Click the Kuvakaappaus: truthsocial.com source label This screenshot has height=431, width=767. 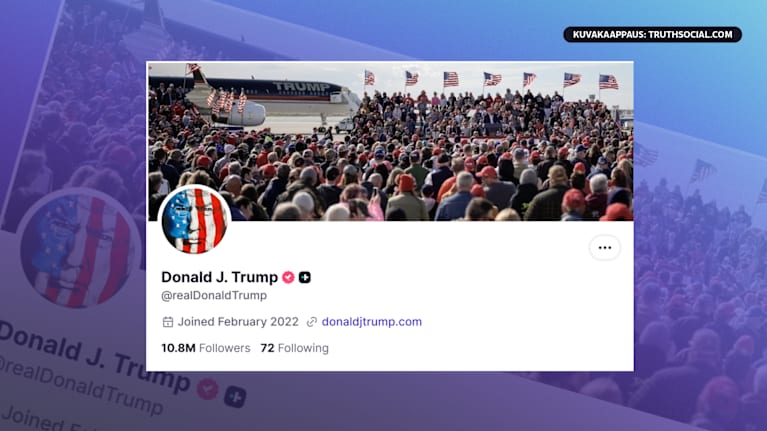[x=653, y=34]
